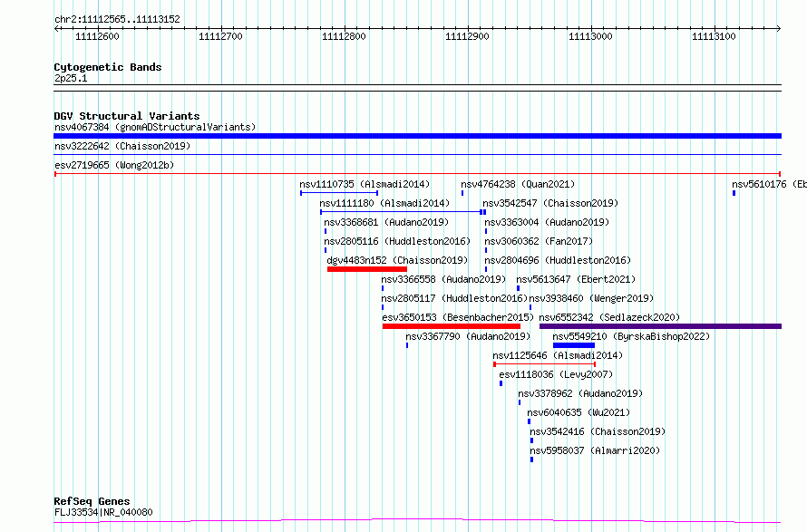The width and height of the screenshot is (807, 532).
Task: Open the nsv3222642 (Chaisson2019) label
Action: click(122, 146)
